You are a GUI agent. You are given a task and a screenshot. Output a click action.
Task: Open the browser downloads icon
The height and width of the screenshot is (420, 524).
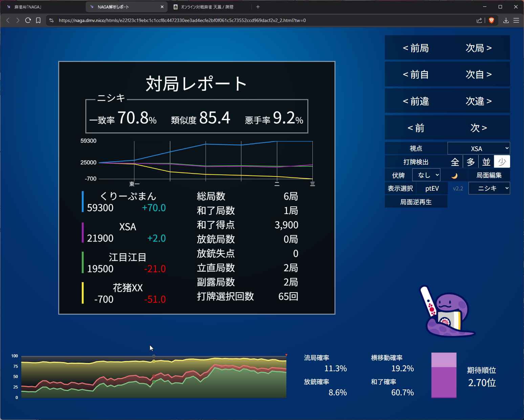tap(506, 20)
